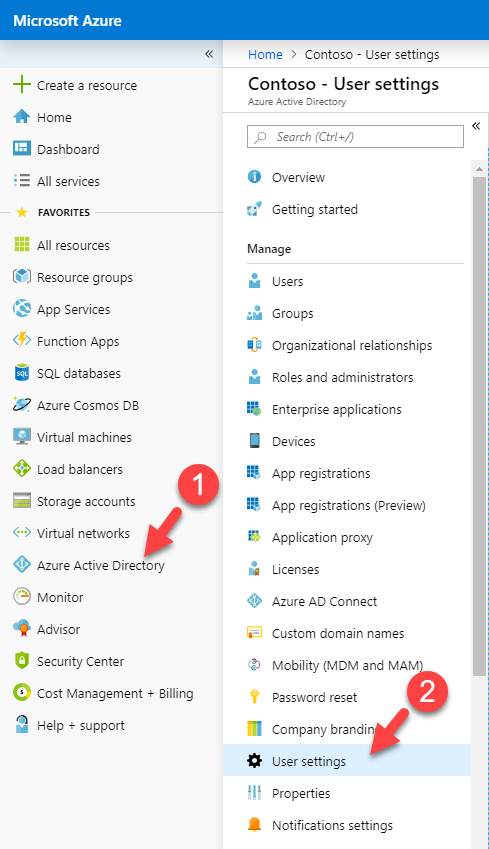Click the Home breadcrumb link
This screenshot has height=849, width=489.
pos(265,55)
